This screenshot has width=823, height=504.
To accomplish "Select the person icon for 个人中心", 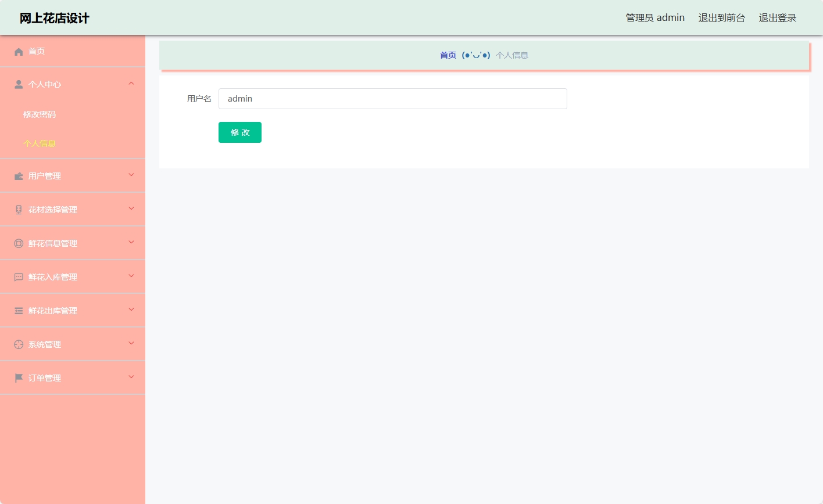I will (x=18, y=84).
